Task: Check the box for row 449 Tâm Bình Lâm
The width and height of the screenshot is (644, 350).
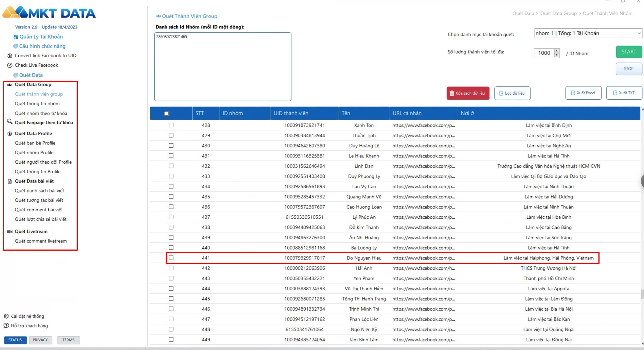Action: [x=171, y=339]
